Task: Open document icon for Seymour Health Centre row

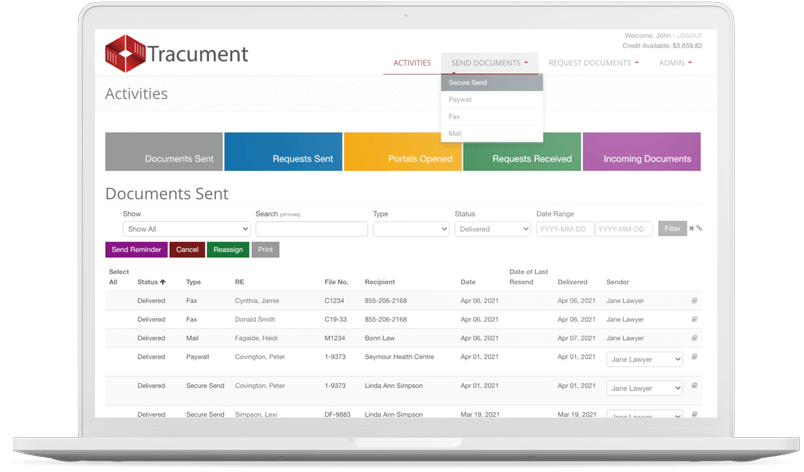Action: click(x=695, y=357)
